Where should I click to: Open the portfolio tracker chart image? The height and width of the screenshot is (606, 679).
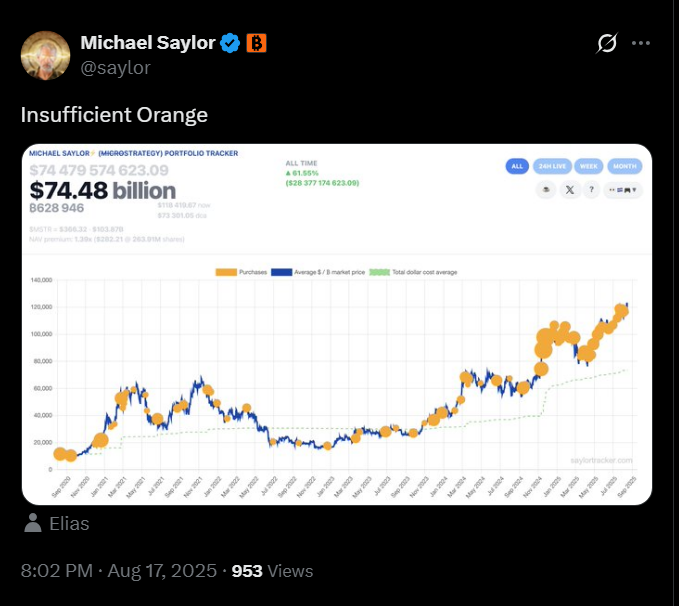337,380
